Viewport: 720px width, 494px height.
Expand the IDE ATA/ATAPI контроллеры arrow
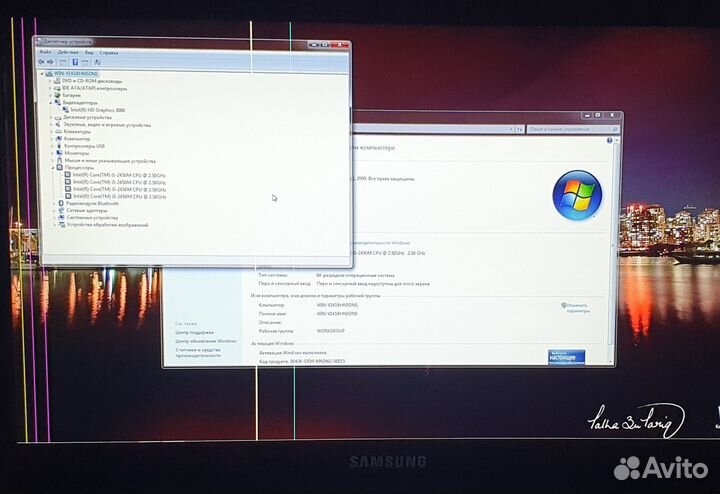(50, 88)
